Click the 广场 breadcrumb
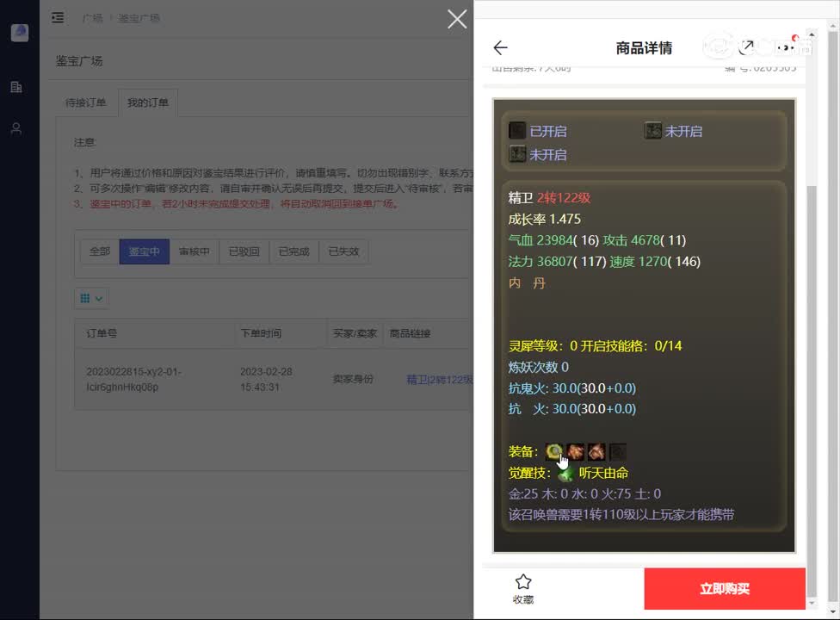840x620 pixels. (x=92, y=18)
